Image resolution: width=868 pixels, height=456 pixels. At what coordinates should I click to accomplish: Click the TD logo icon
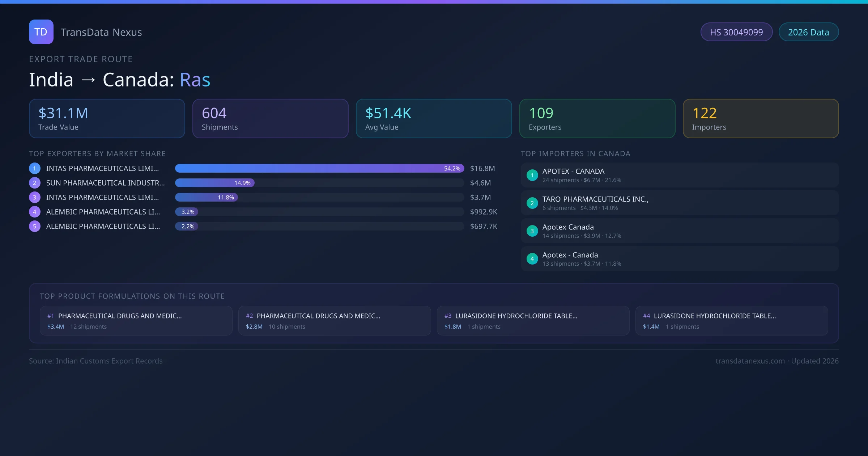pyautogui.click(x=41, y=32)
